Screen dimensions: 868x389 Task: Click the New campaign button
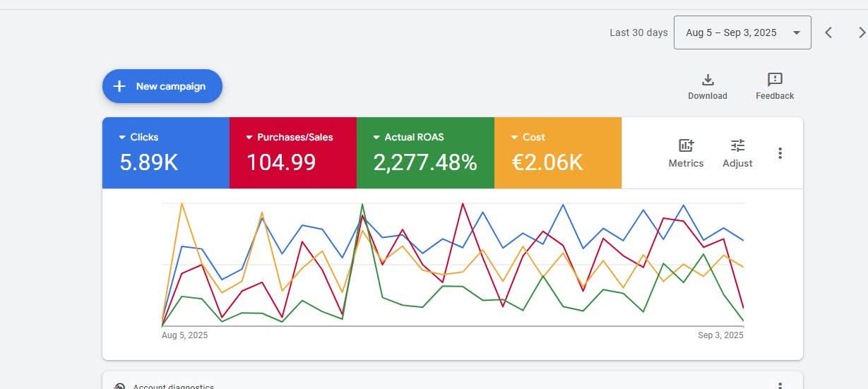point(162,86)
